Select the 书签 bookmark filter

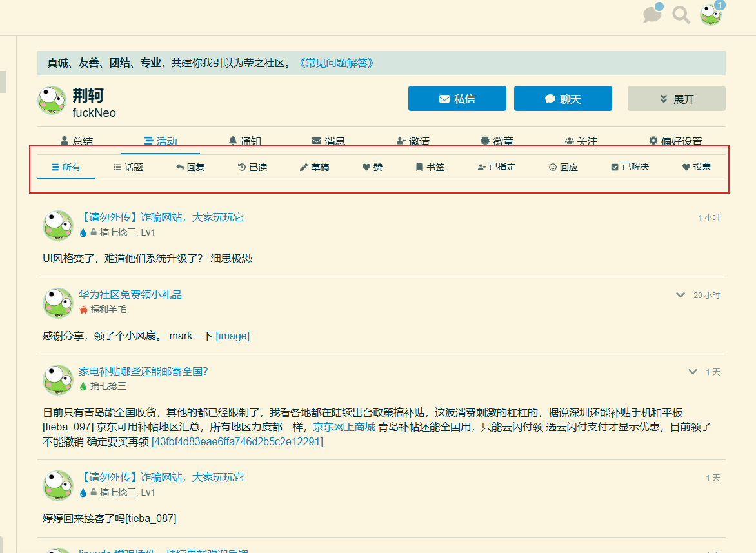[x=430, y=167]
